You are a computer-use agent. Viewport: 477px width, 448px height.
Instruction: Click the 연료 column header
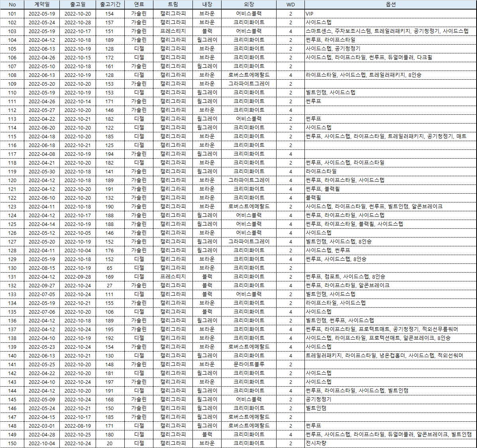point(139,4)
